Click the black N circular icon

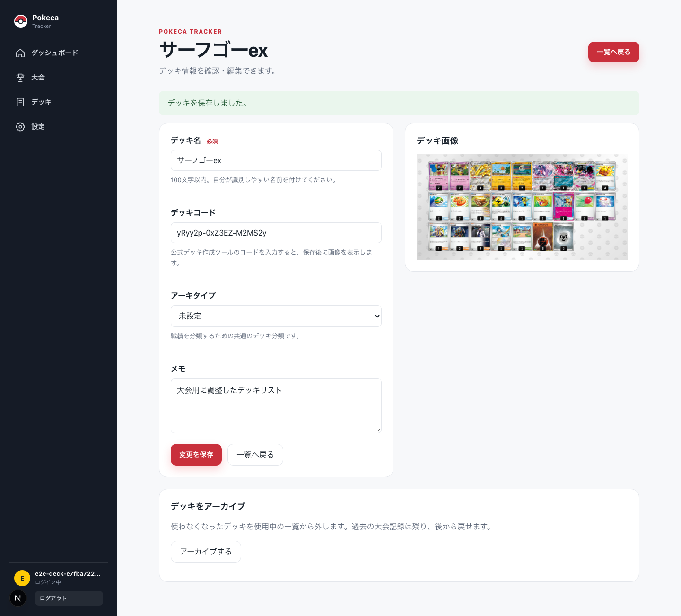coord(18,598)
